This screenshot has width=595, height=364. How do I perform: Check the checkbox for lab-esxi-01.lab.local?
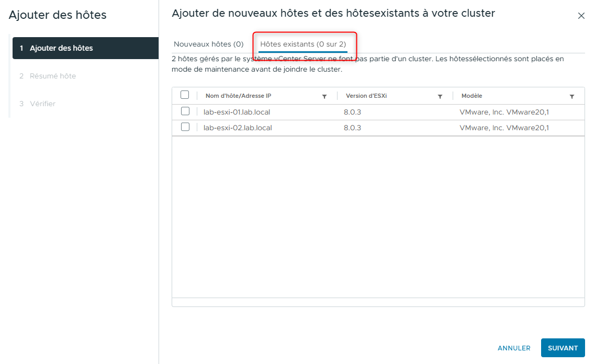point(185,111)
